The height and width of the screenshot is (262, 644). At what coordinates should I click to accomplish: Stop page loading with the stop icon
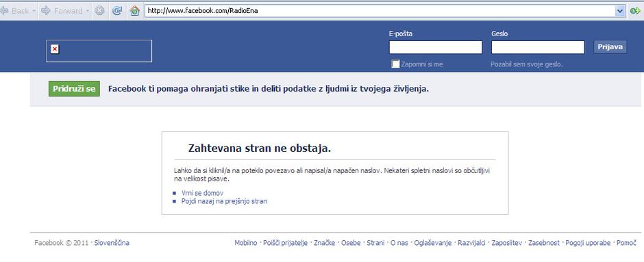tap(99, 11)
